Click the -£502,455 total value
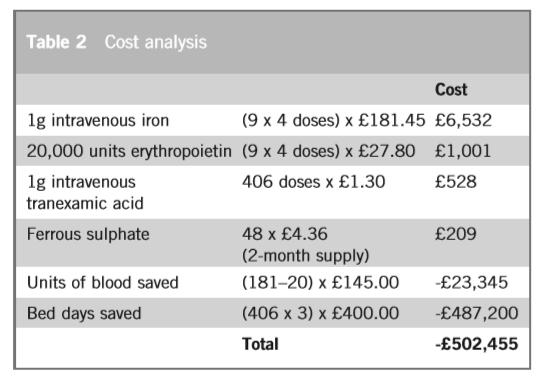Viewport: 543px width, 380px height. (477, 344)
